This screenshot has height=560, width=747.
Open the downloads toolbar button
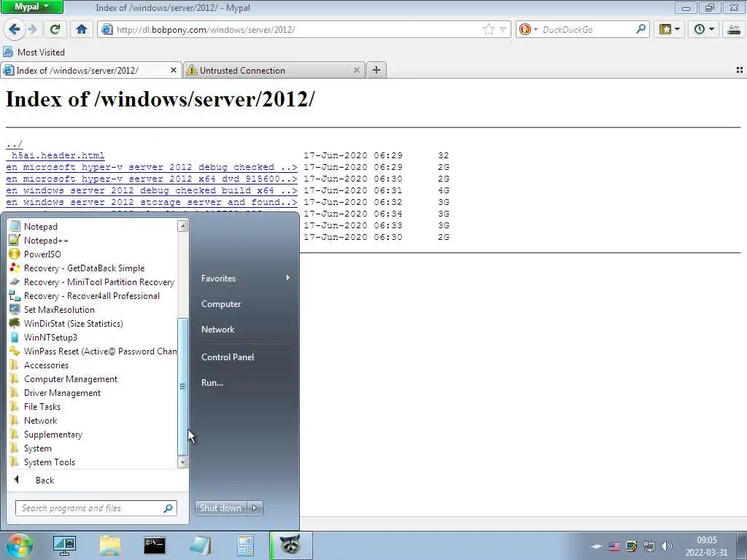tap(734, 29)
